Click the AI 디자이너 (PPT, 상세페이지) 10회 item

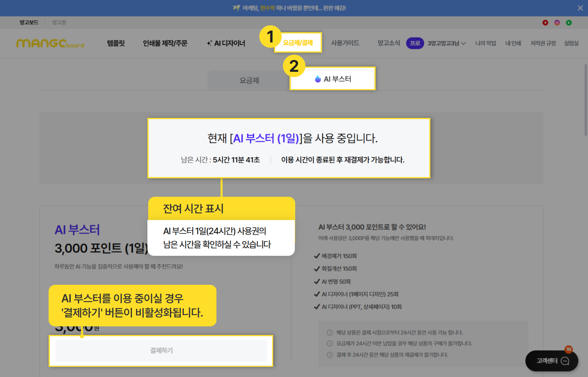(358, 307)
